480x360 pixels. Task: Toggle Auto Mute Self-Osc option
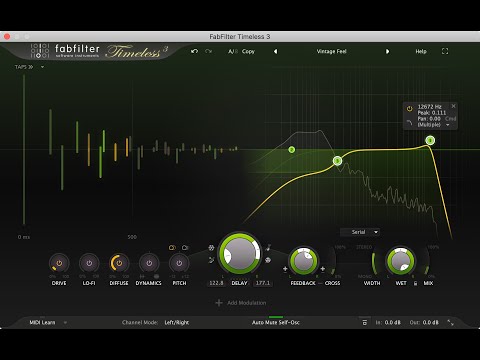[x=276, y=322]
